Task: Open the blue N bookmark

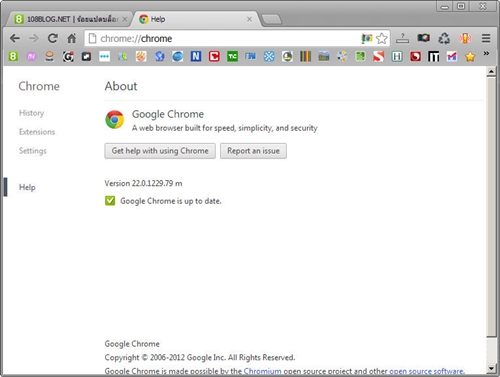Action: (x=196, y=56)
